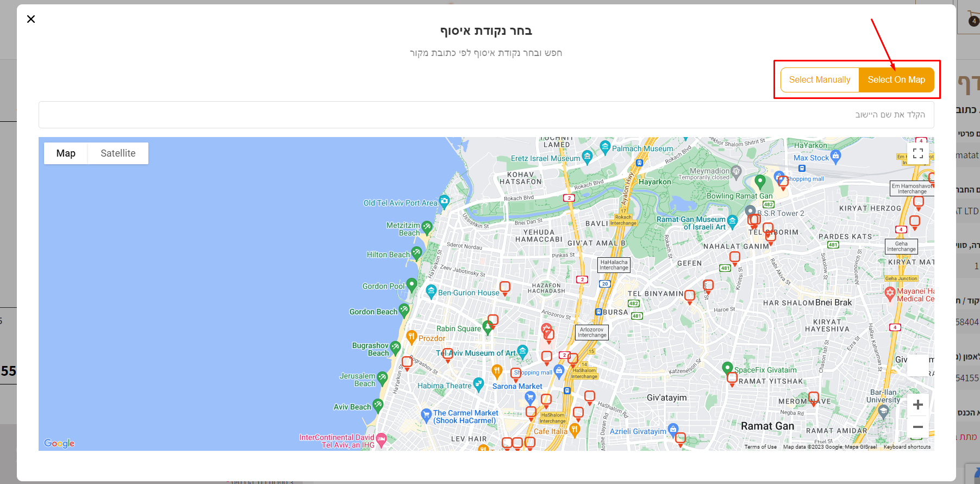Click the Rabin Square map marker
Screen dimensions: 980x484
[488, 327]
